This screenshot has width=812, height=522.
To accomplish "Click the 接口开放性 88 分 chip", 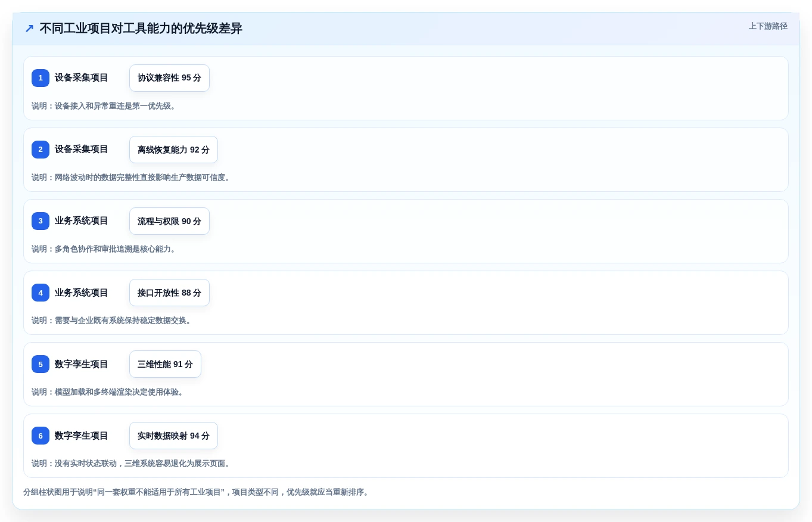I will click(x=169, y=293).
